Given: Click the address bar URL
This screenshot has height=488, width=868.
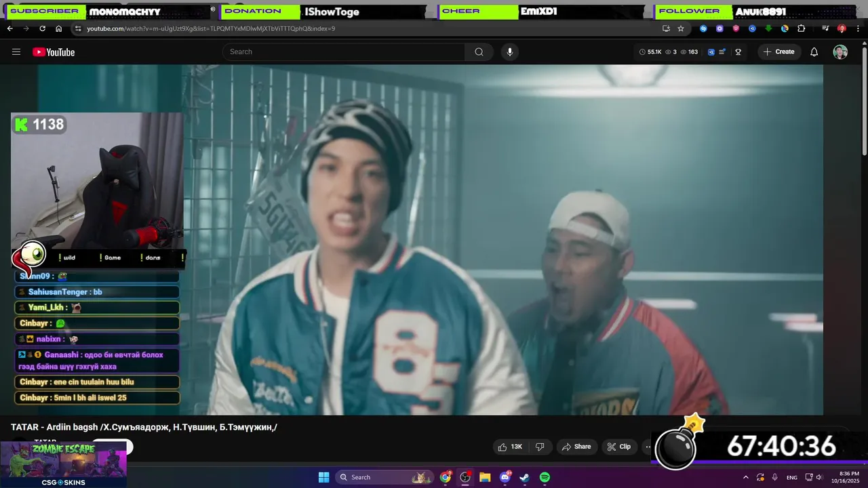Looking at the screenshot, I should 211,28.
